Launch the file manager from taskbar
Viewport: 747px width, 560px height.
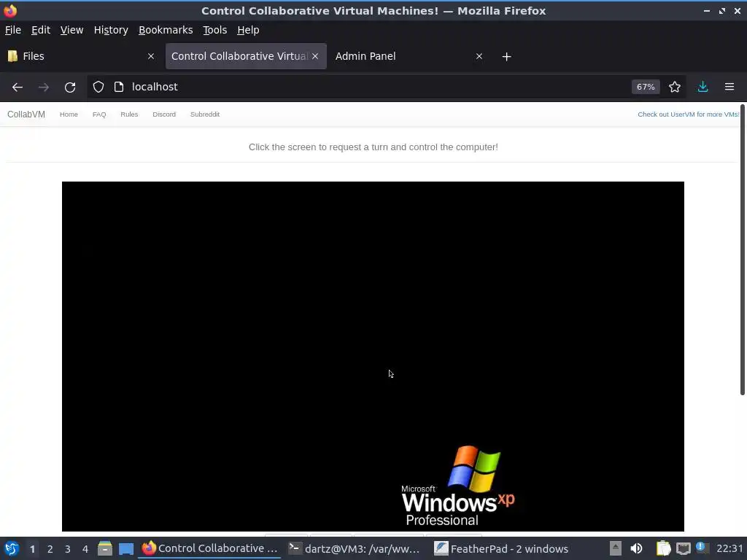point(105,548)
